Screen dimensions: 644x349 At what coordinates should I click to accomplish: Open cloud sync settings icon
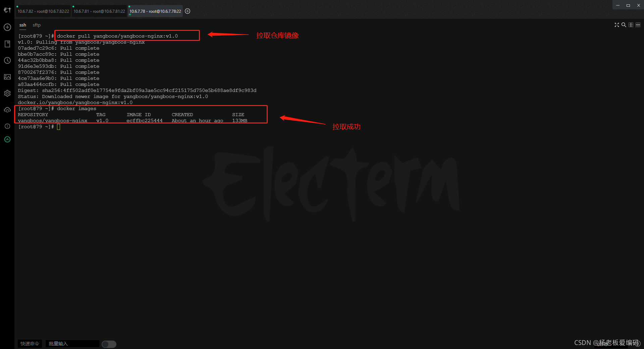[x=7, y=110]
